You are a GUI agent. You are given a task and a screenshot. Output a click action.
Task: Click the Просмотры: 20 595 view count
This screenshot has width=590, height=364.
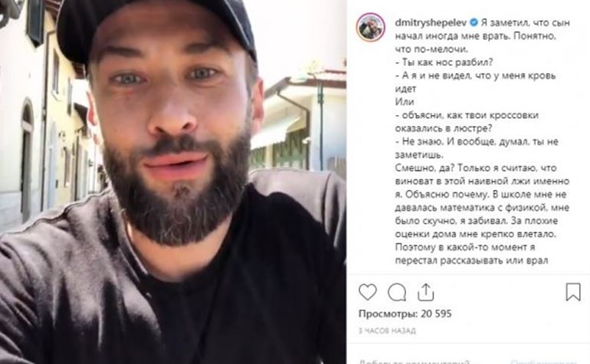click(405, 313)
